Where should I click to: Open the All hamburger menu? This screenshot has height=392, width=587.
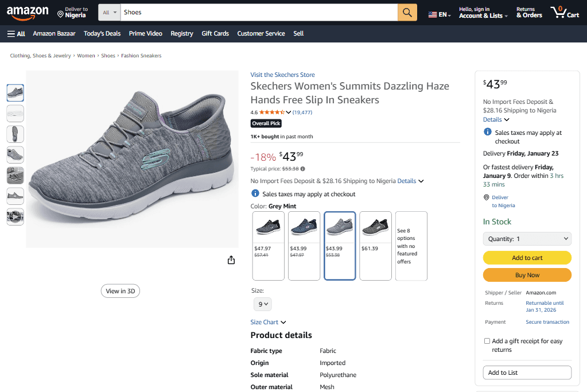click(x=16, y=34)
